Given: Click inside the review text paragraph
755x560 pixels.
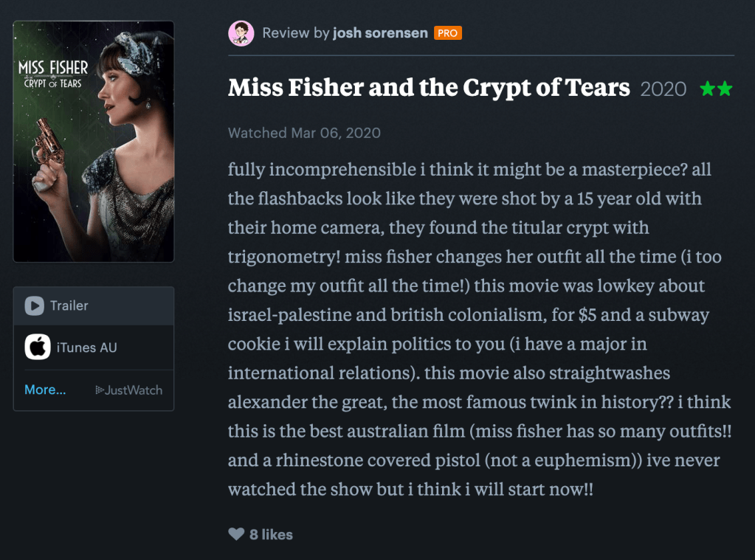Looking at the screenshot, I should (472, 329).
